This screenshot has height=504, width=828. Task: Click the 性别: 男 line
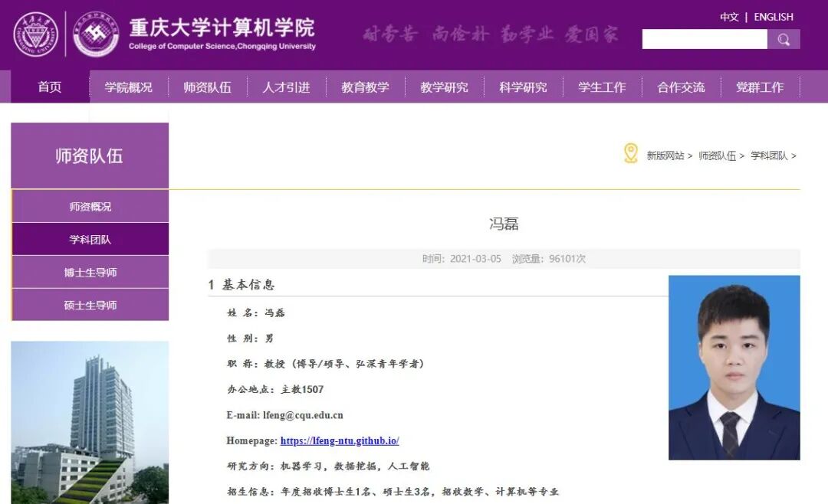click(x=250, y=339)
